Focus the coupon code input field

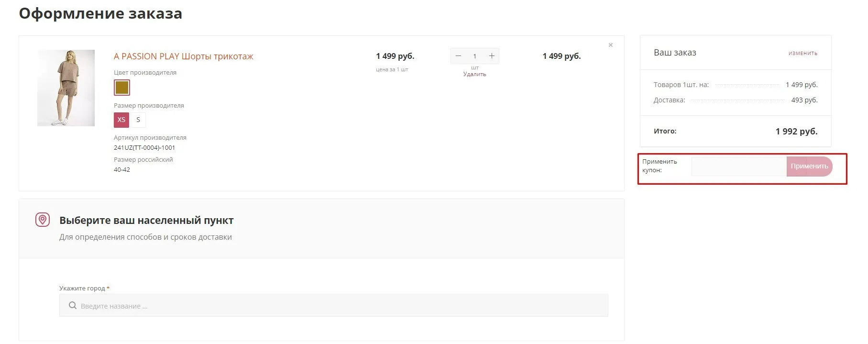(x=739, y=166)
